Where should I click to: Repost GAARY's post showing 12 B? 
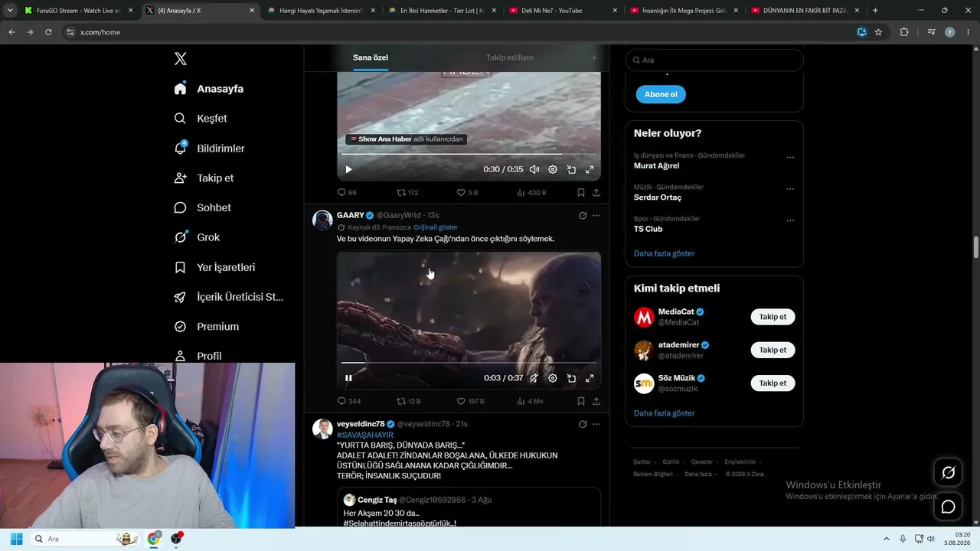point(409,401)
